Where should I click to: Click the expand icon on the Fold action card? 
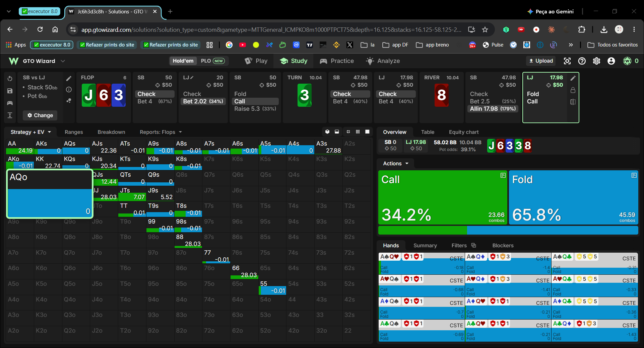[x=634, y=175]
